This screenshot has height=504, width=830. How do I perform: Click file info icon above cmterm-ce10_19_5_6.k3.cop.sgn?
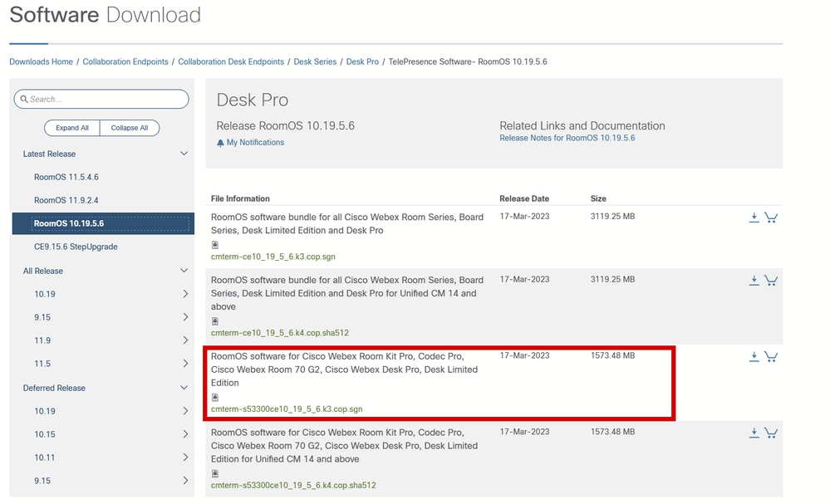pyautogui.click(x=215, y=245)
